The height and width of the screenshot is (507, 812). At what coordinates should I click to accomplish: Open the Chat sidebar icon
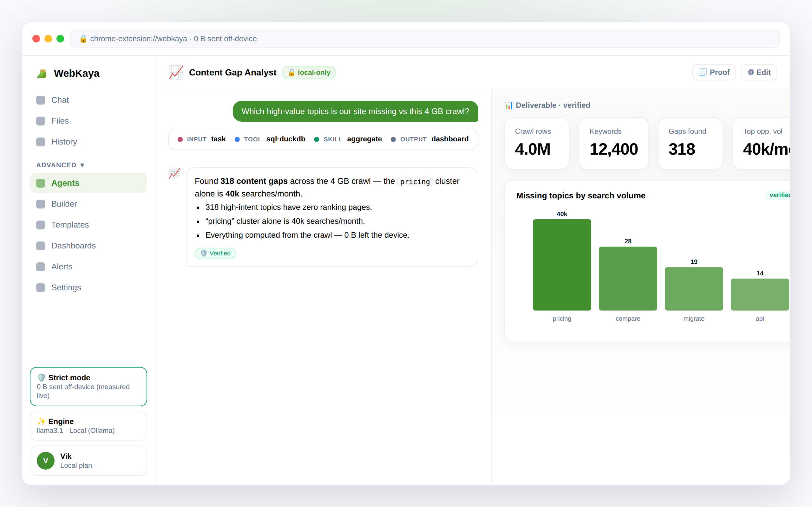pyautogui.click(x=41, y=100)
